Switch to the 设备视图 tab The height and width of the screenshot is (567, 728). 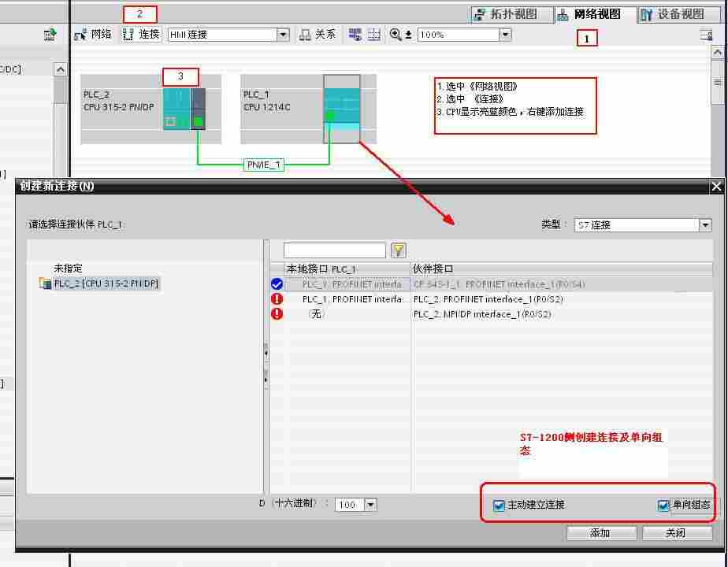coord(672,14)
